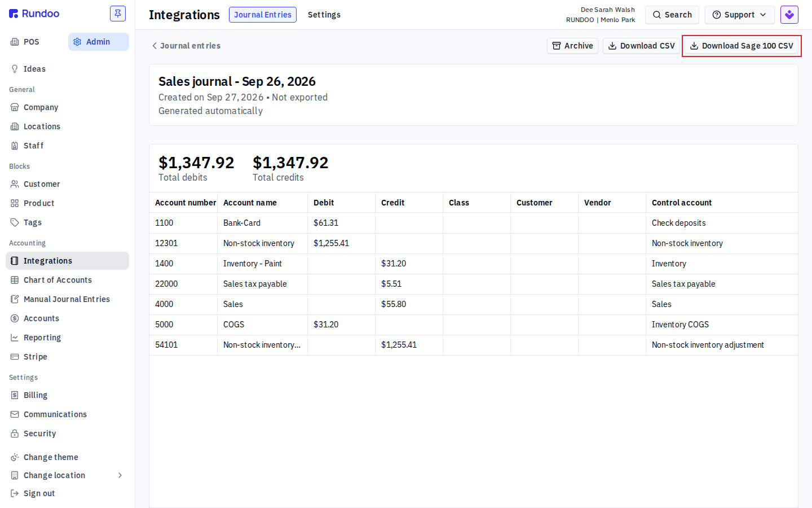The height and width of the screenshot is (508, 812).
Task: Open the Support dropdown
Action: (740, 15)
